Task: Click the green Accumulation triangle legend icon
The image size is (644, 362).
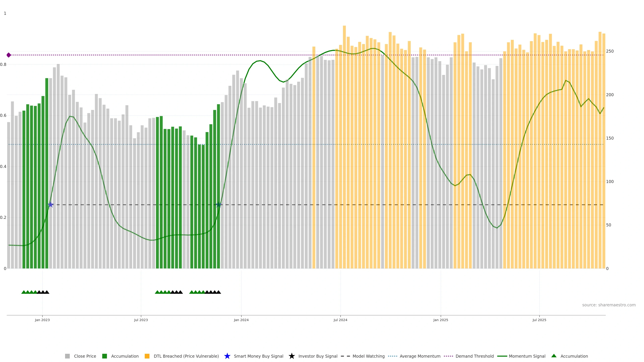Action: 554,356
